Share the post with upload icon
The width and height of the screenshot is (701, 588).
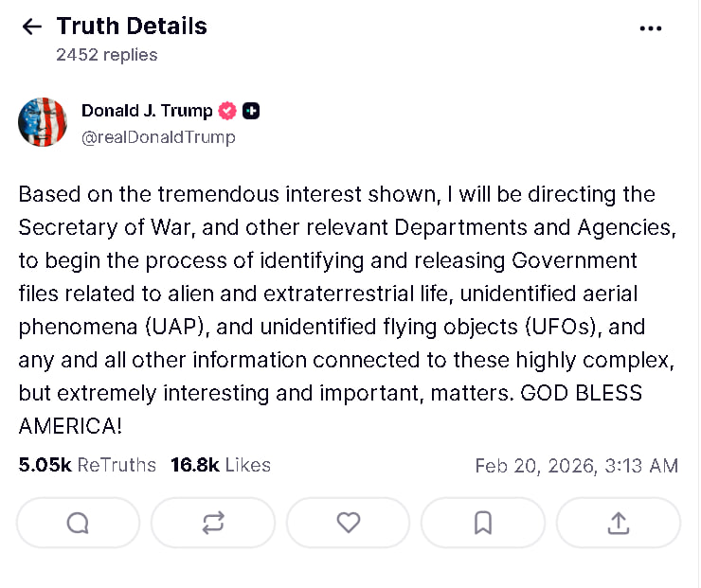618,523
